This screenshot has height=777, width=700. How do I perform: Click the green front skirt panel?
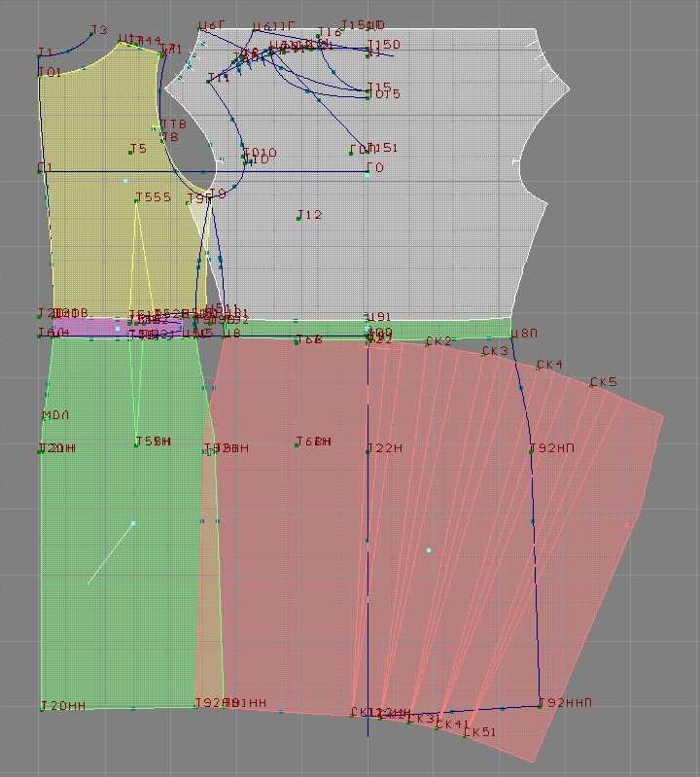coord(117,583)
